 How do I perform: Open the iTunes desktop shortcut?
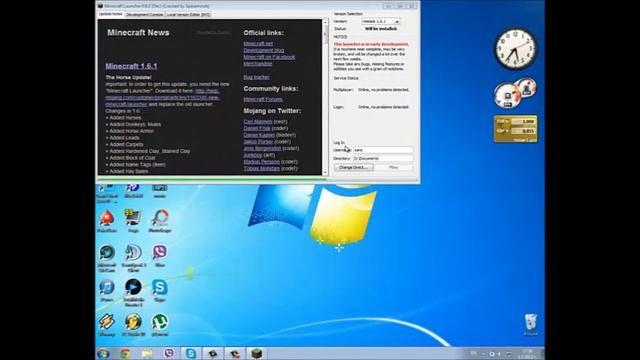coord(107,287)
